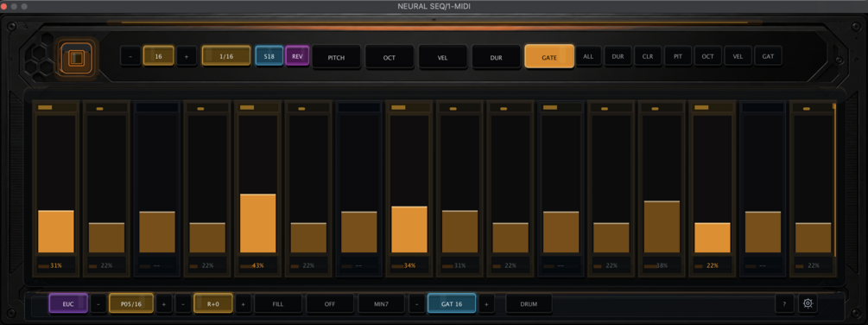This screenshot has width=868, height=325.
Task: Open help with the question mark icon
Action: [784, 303]
